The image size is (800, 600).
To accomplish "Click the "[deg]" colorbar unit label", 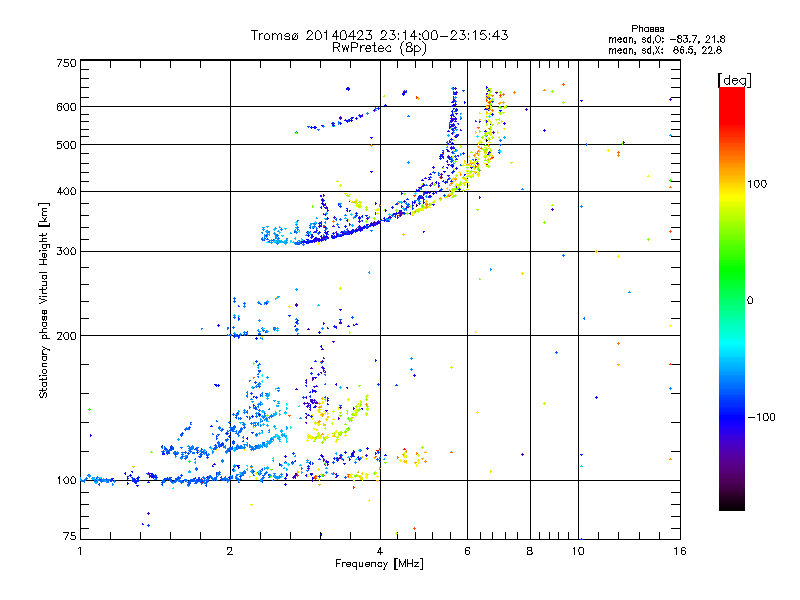I will tap(734, 80).
